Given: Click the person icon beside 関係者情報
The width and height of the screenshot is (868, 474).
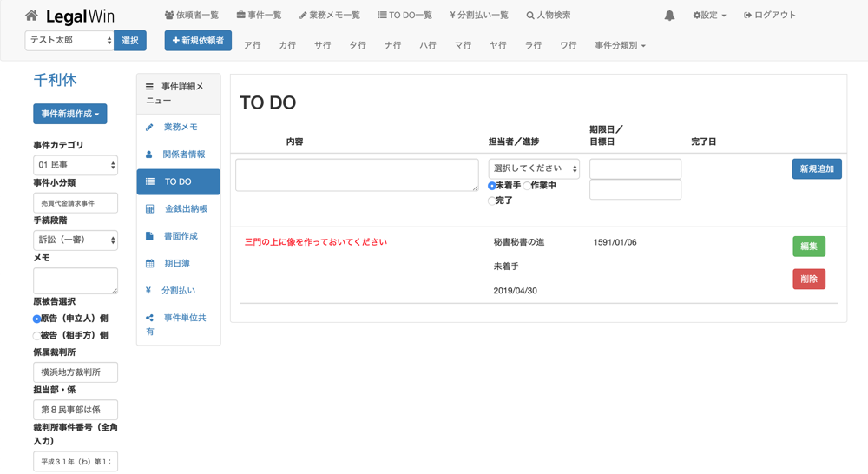Looking at the screenshot, I should (x=149, y=155).
